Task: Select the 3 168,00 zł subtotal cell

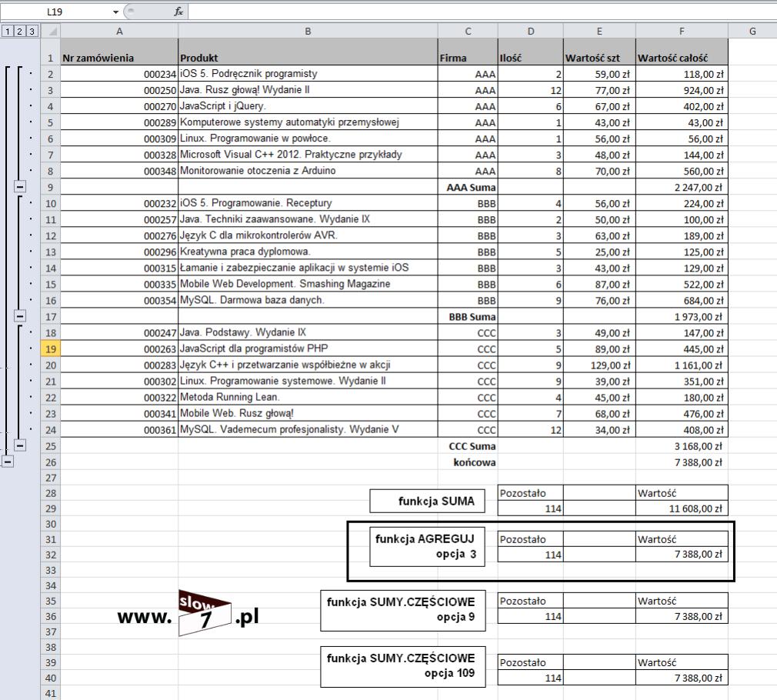Action: [682, 446]
